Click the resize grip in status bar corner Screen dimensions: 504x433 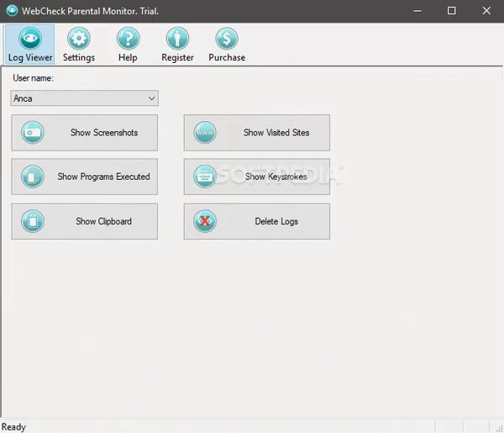coord(500,429)
